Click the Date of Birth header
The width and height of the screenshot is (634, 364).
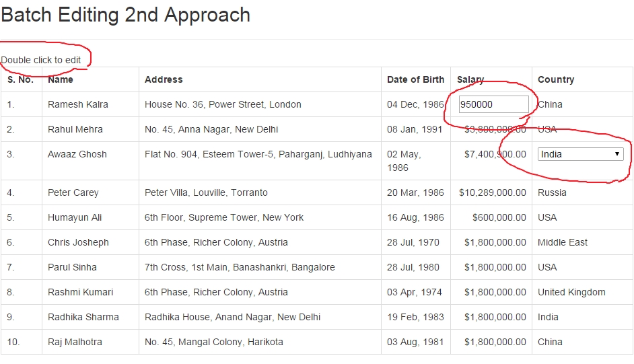click(x=416, y=79)
